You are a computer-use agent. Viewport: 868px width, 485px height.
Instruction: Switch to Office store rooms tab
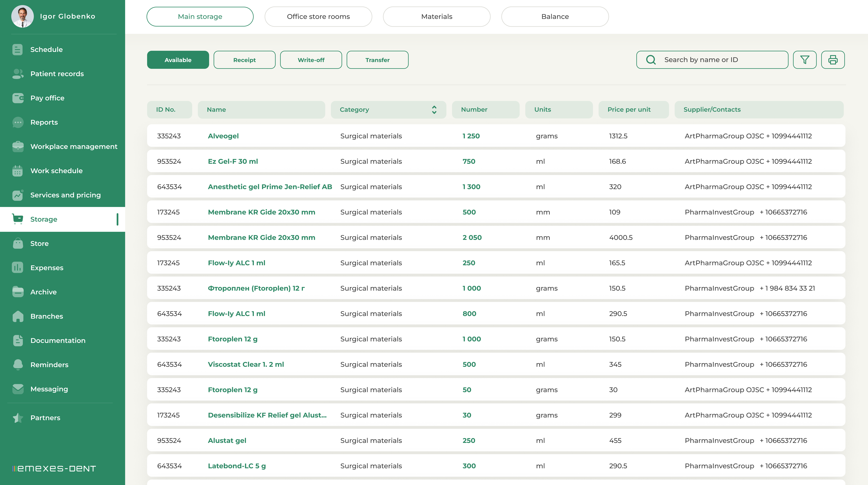(x=318, y=17)
